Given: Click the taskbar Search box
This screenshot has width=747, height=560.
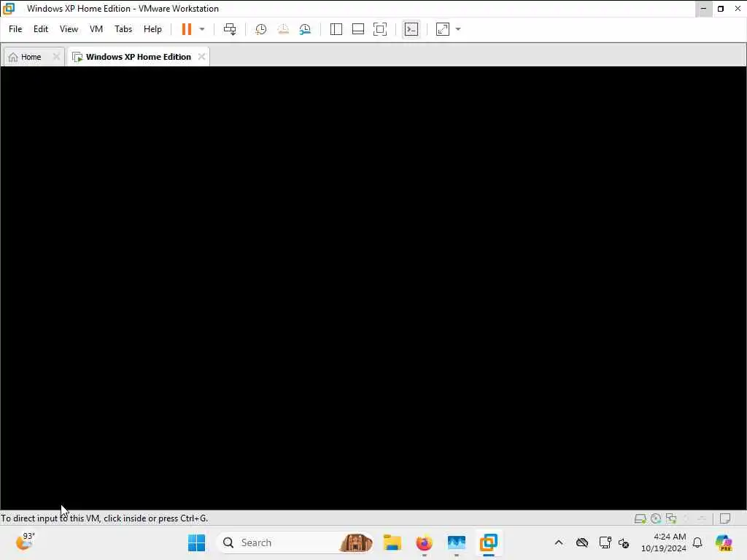Looking at the screenshot, I should 295,542.
